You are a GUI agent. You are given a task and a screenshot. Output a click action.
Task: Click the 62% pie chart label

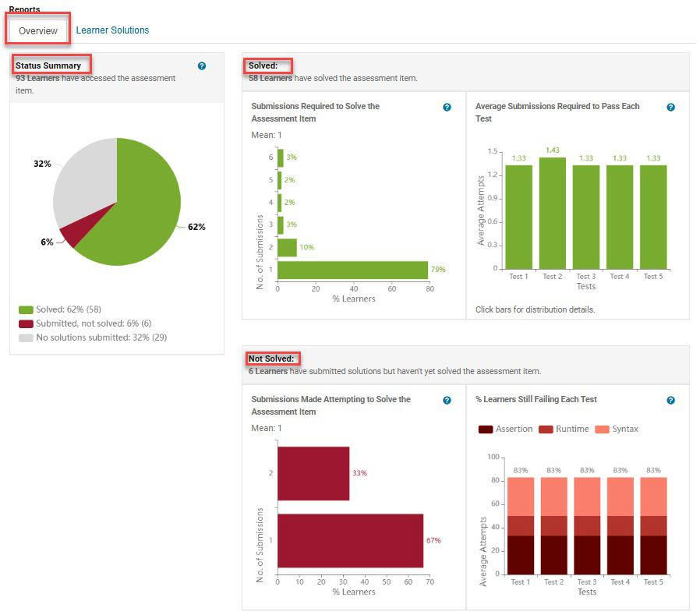(x=197, y=227)
